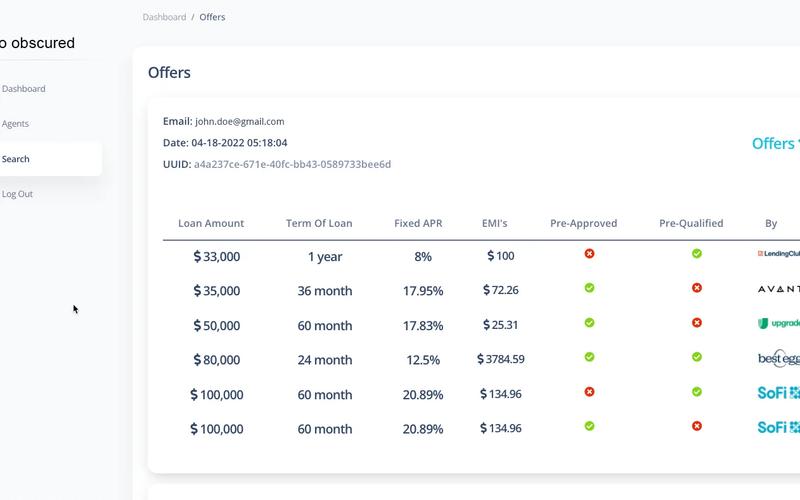Open the Dashboard sidebar item
The height and width of the screenshot is (500, 800).
23,89
